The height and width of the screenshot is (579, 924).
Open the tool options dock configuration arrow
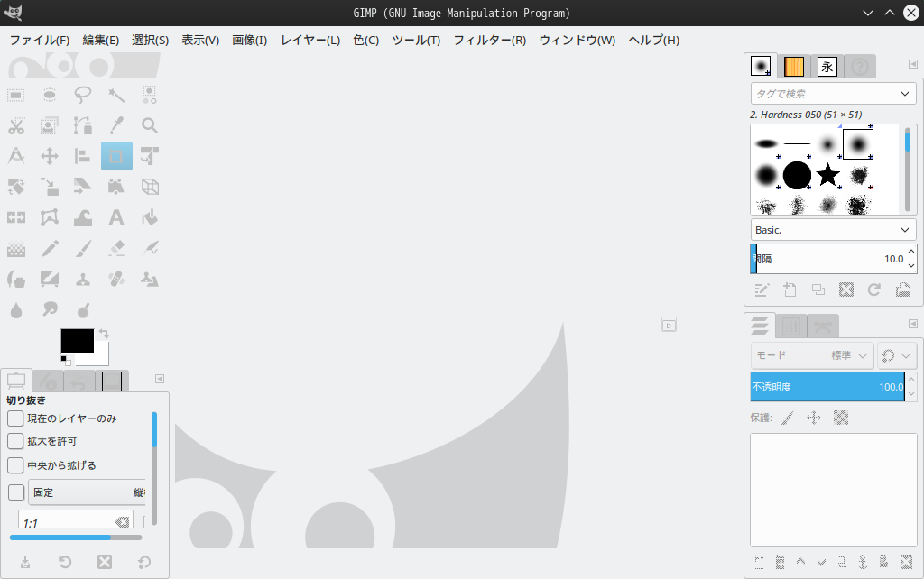(159, 379)
